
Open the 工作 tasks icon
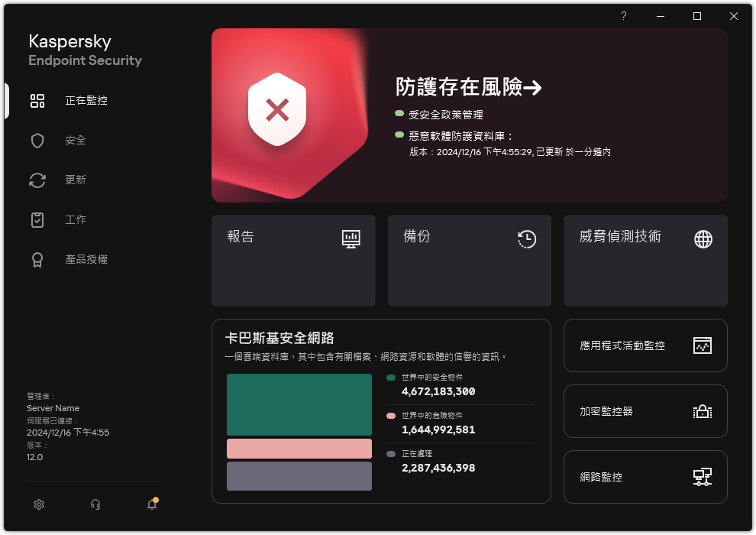tap(37, 219)
